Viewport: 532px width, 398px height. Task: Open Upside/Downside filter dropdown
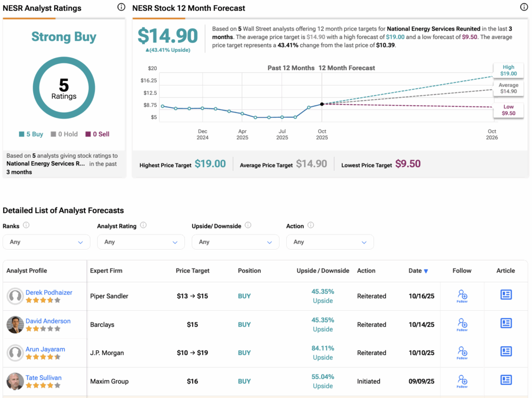pyautogui.click(x=235, y=242)
